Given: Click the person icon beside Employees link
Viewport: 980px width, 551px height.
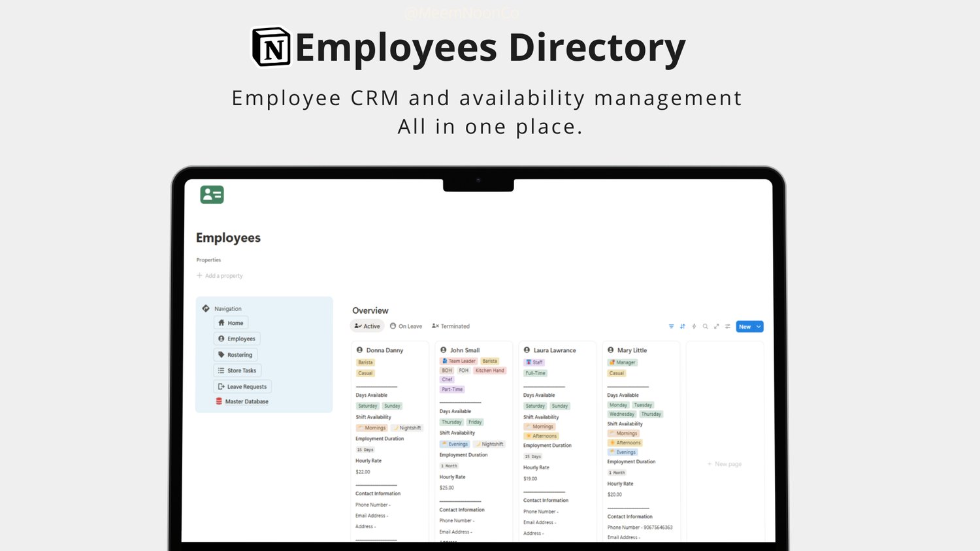Looking at the screenshot, I should 221,339.
